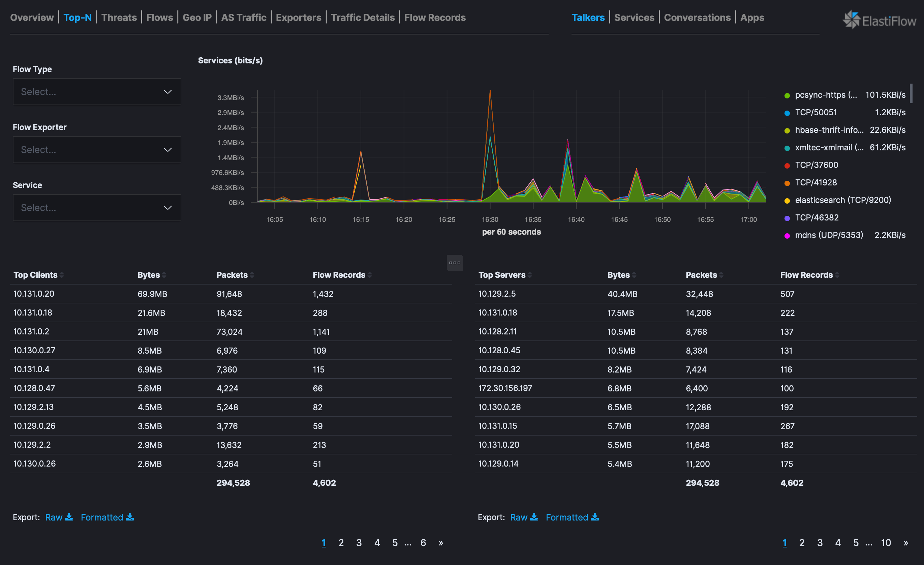Open the Flow Type dropdown
This screenshot has width=924, height=565.
tap(97, 92)
